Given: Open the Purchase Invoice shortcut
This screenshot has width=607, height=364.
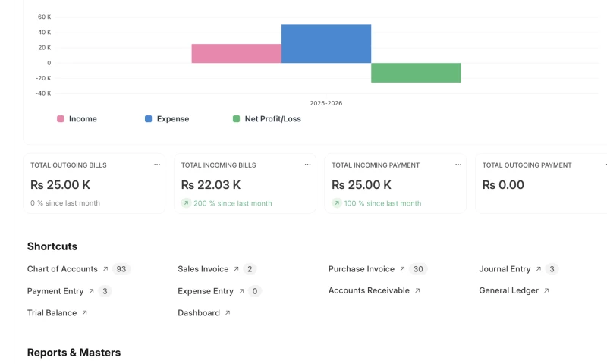Looking at the screenshot, I should (362, 269).
